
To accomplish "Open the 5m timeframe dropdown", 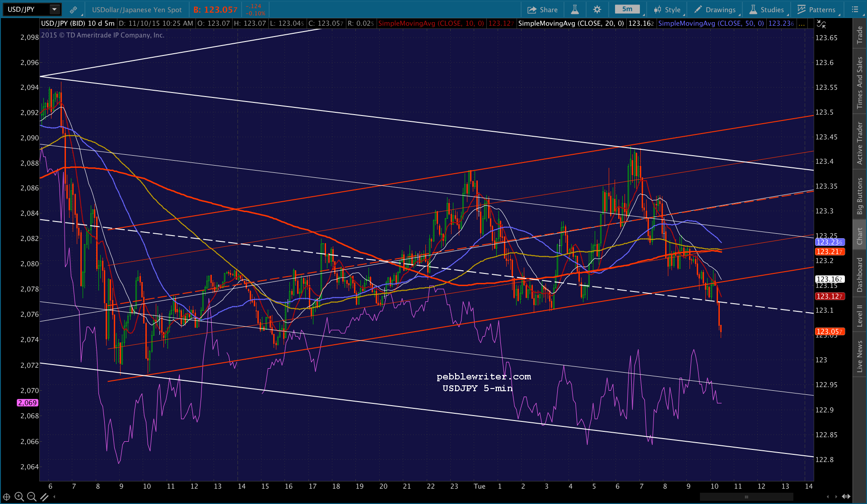I will [627, 9].
